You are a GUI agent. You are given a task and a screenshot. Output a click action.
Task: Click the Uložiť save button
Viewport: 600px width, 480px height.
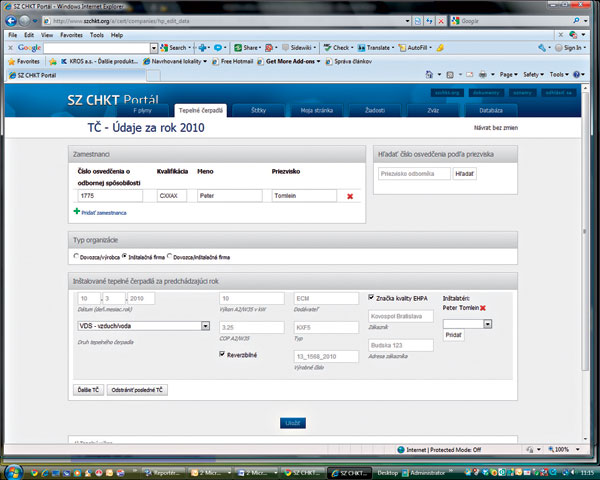[290, 423]
